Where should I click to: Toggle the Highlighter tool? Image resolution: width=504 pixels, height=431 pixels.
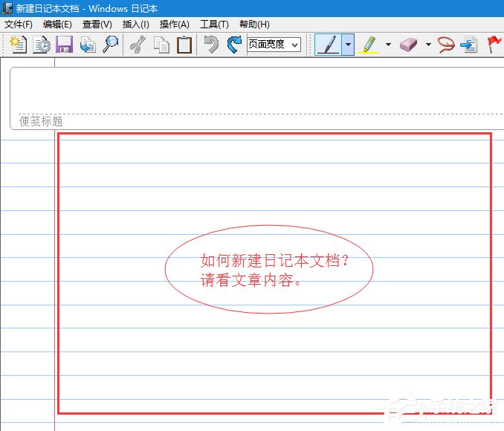click(369, 45)
